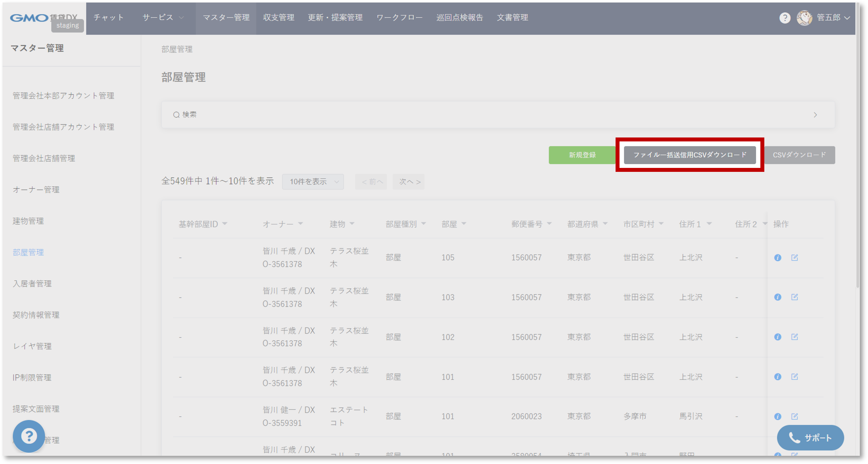Click the green 新規登録 button
The height and width of the screenshot is (464, 868).
(582, 155)
